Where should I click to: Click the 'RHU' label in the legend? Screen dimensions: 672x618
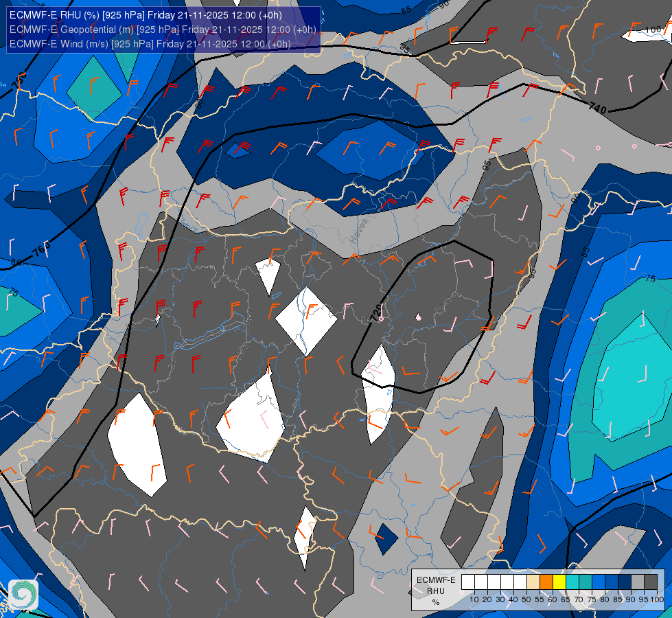point(436,591)
